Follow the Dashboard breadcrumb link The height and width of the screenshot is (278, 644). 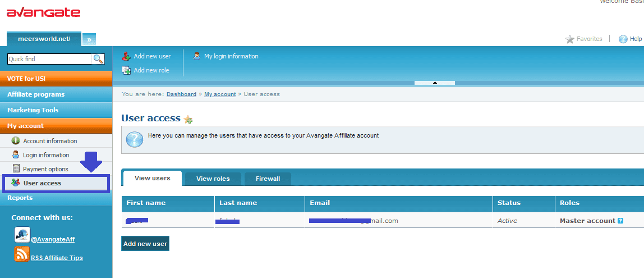[182, 94]
